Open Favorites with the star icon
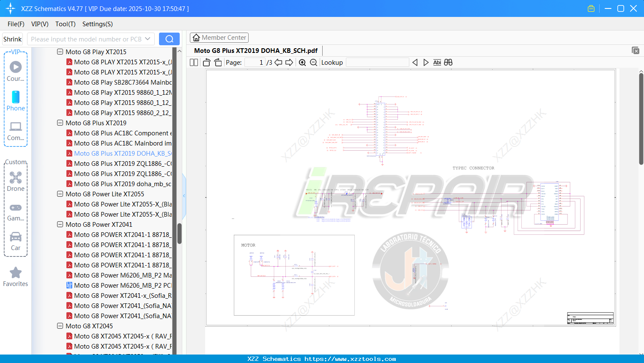 (x=16, y=277)
